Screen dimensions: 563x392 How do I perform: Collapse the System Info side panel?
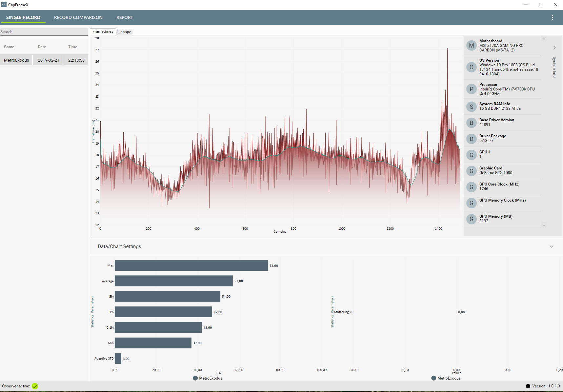pyautogui.click(x=554, y=48)
